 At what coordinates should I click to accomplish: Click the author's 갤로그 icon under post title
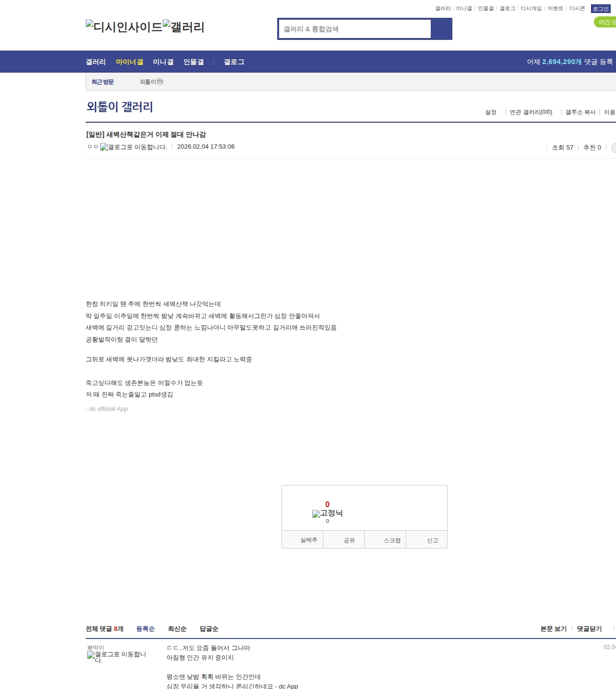click(x=134, y=147)
